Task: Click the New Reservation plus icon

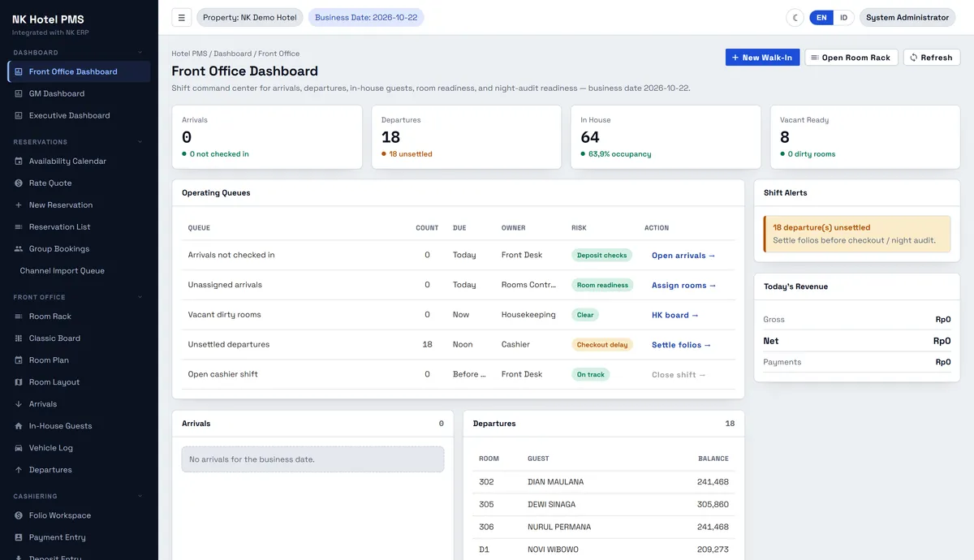Action: (x=19, y=205)
